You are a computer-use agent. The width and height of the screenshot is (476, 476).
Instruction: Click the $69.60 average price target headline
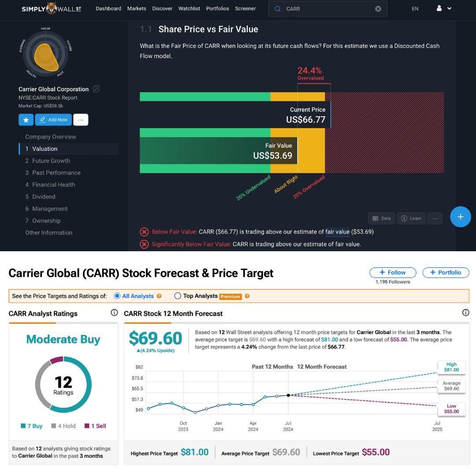tap(156, 338)
